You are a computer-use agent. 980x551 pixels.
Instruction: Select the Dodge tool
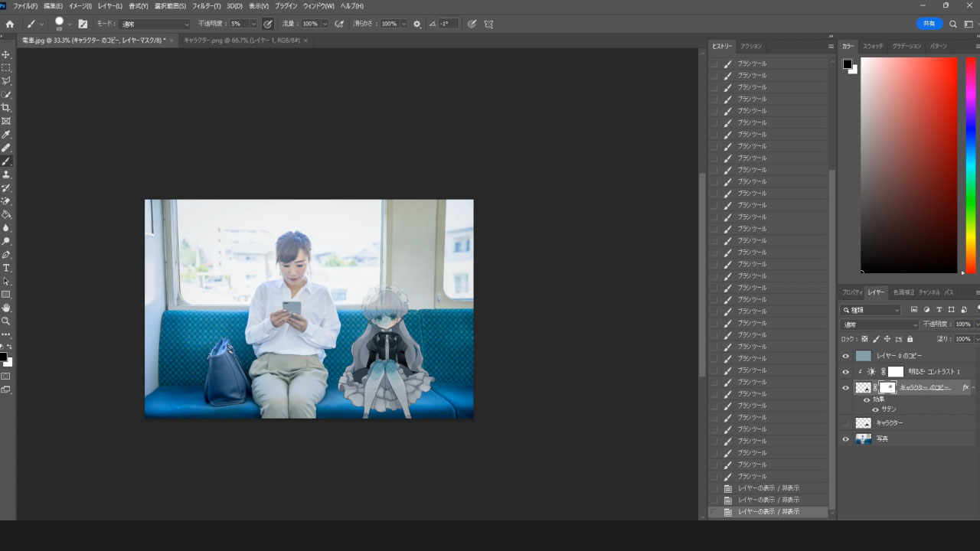(x=6, y=241)
